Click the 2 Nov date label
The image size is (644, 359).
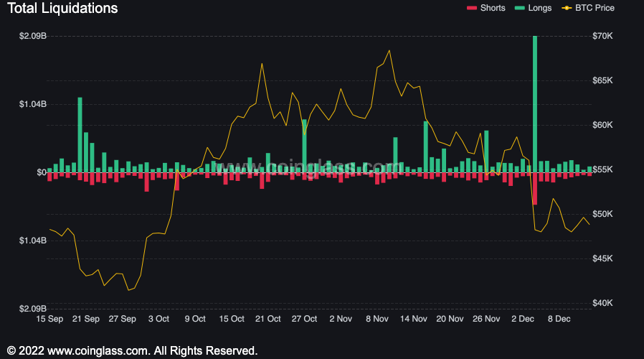click(341, 319)
